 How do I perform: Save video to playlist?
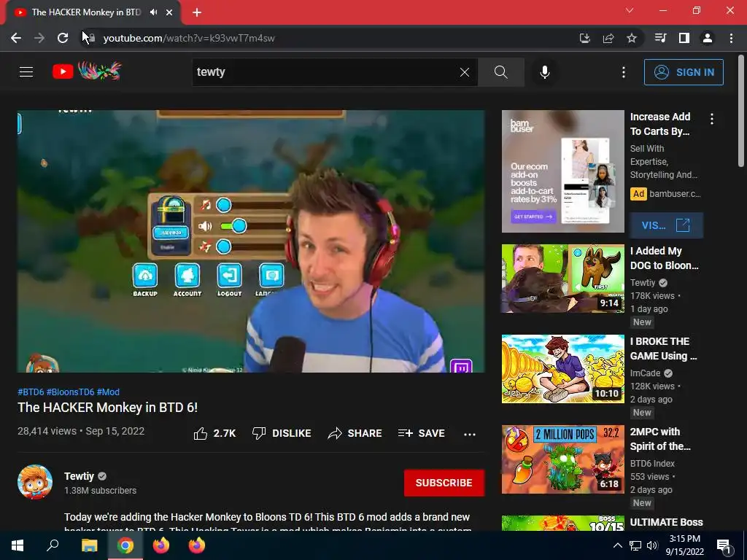pos(422,433)
